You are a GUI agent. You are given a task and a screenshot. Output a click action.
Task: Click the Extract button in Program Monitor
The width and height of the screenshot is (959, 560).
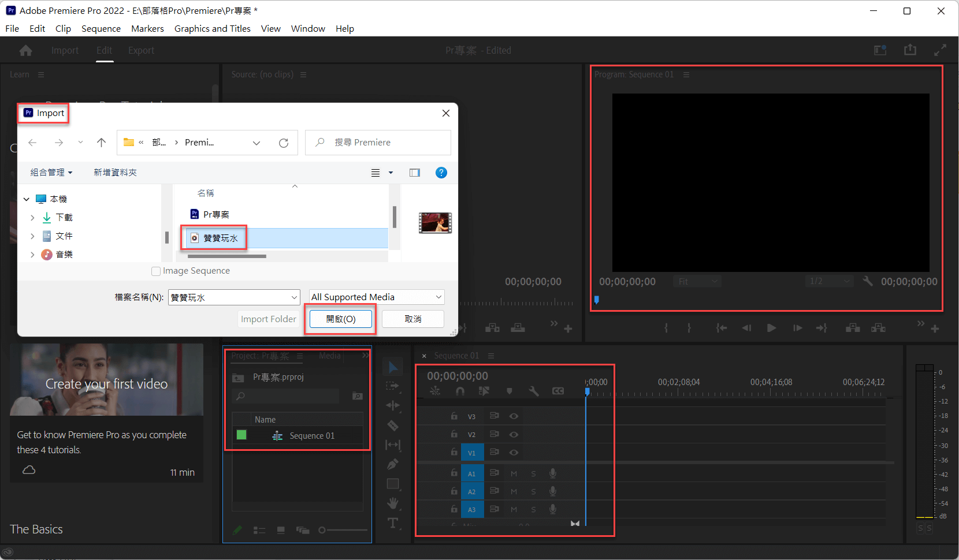coord(879,328)
